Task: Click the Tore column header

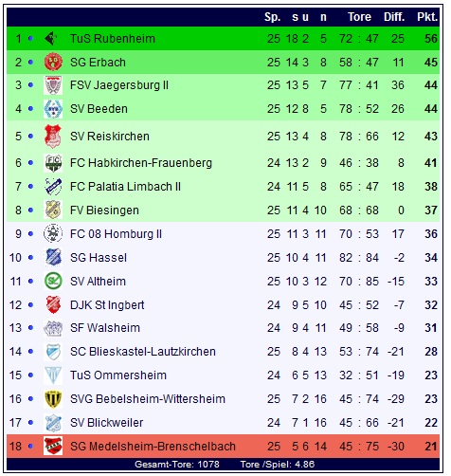Action: [359, 17]
